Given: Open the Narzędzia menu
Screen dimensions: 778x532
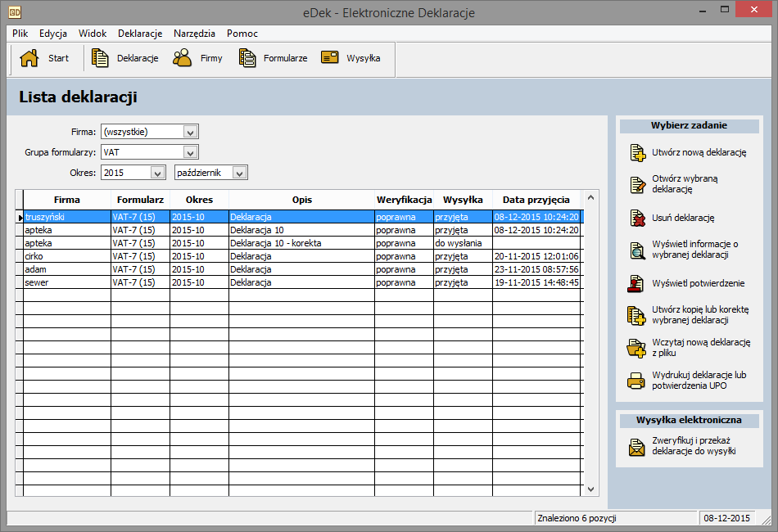Looking at the screenshot, I should (194, 34).
